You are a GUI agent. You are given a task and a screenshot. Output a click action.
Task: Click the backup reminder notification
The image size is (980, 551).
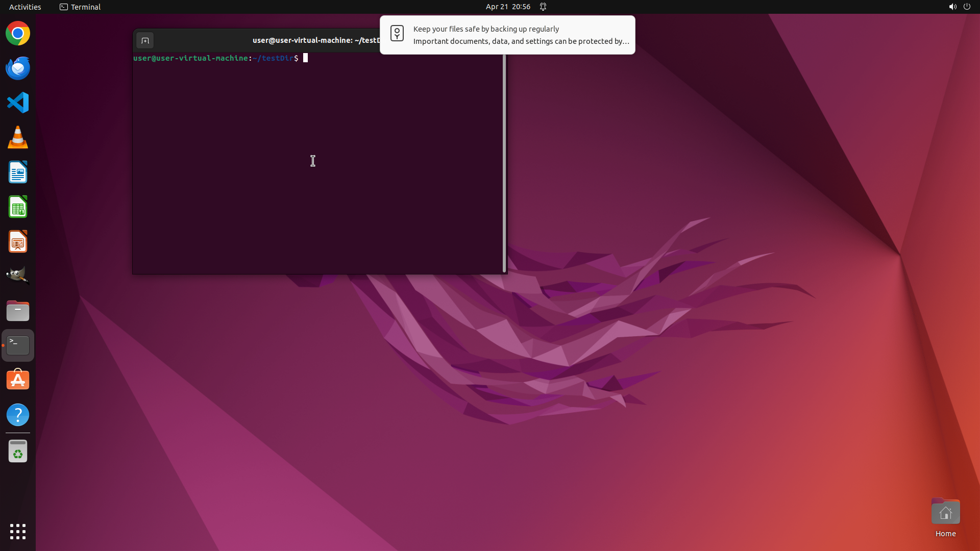click(x=507, y=35)
